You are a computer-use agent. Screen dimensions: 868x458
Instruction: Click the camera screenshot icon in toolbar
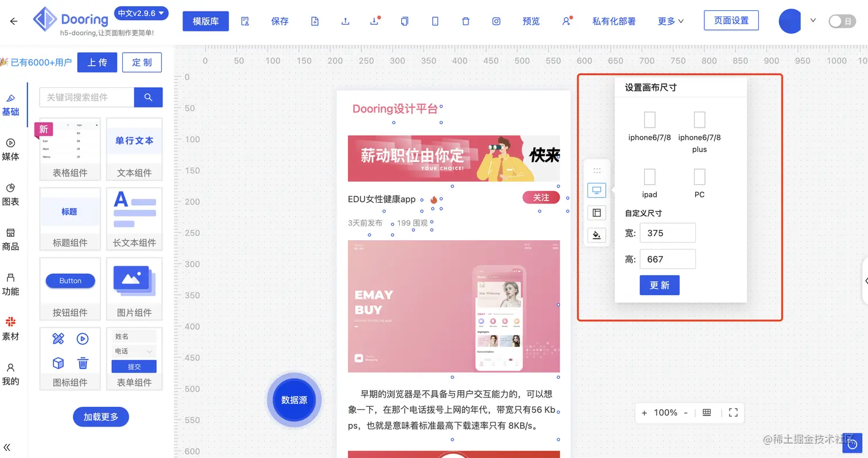coord(497,21)
